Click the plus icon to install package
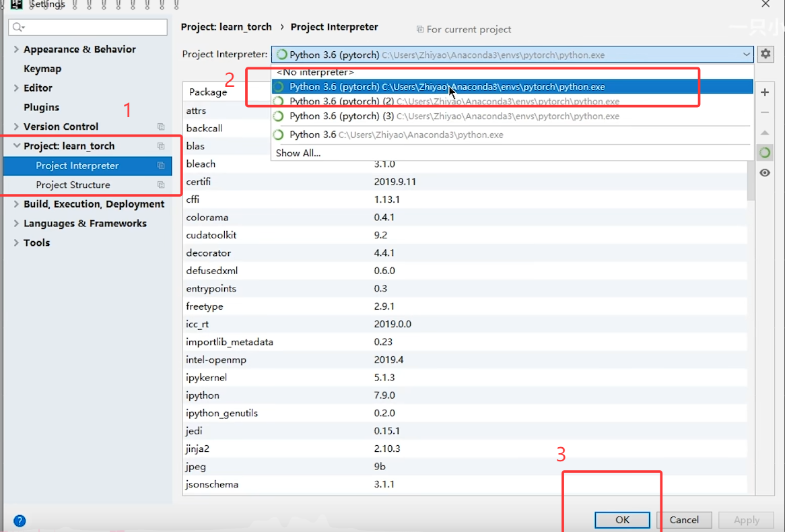 coord(765,92)
